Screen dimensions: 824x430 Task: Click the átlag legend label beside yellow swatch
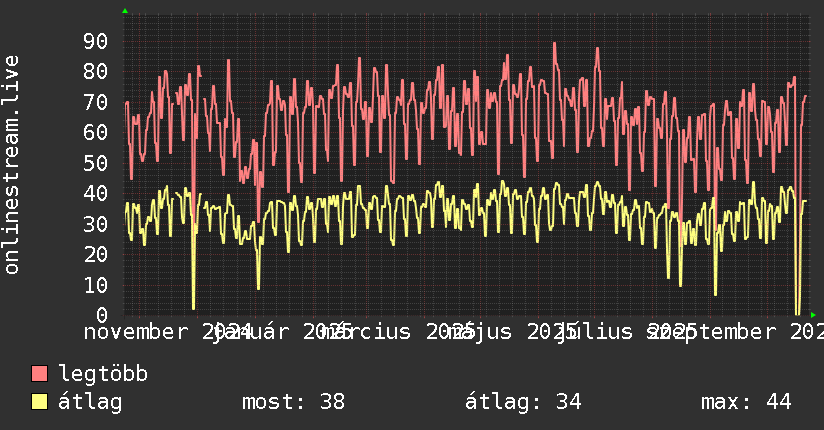click(90, 402)
